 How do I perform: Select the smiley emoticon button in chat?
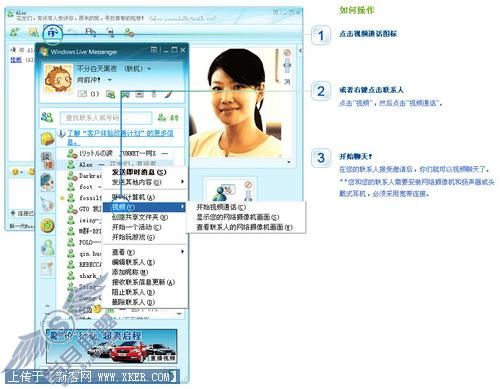coord(15,172)
